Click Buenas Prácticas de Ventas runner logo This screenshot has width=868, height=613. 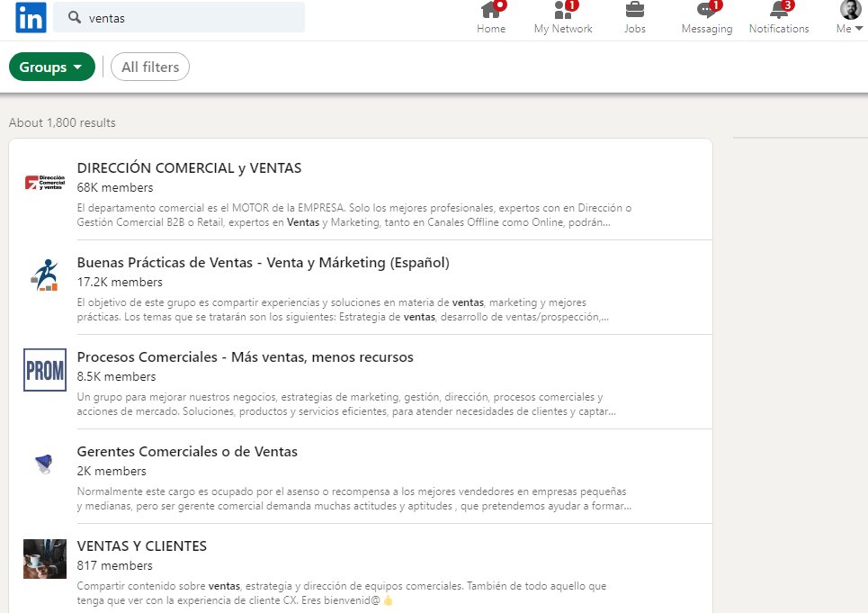45,275
